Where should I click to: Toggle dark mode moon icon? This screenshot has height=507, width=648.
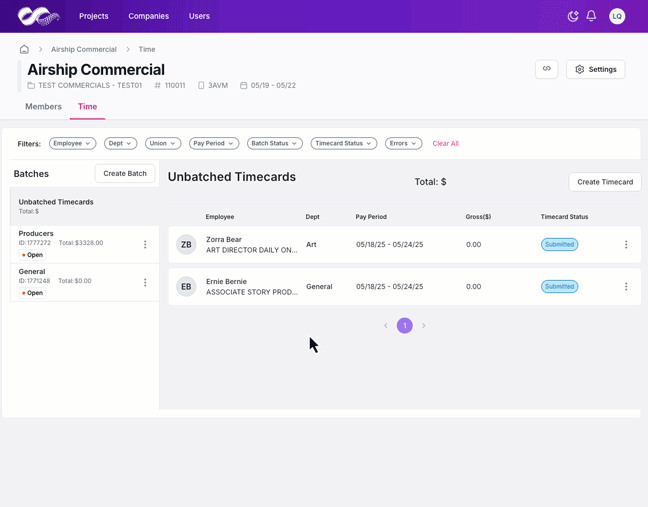pos(573,16)
